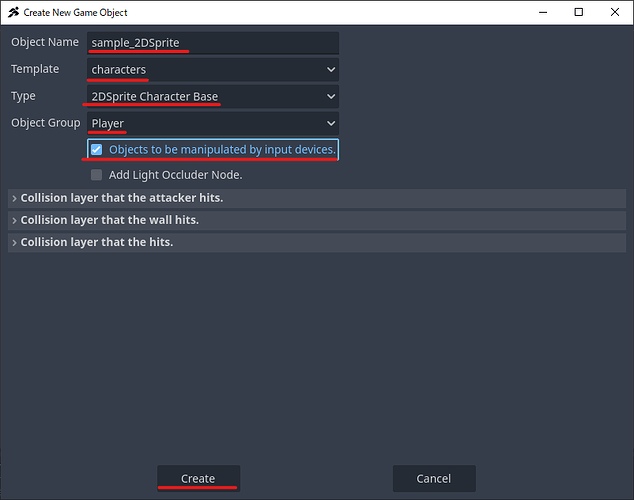Click the app icon in title bar
634x500 pixels.
13,12
